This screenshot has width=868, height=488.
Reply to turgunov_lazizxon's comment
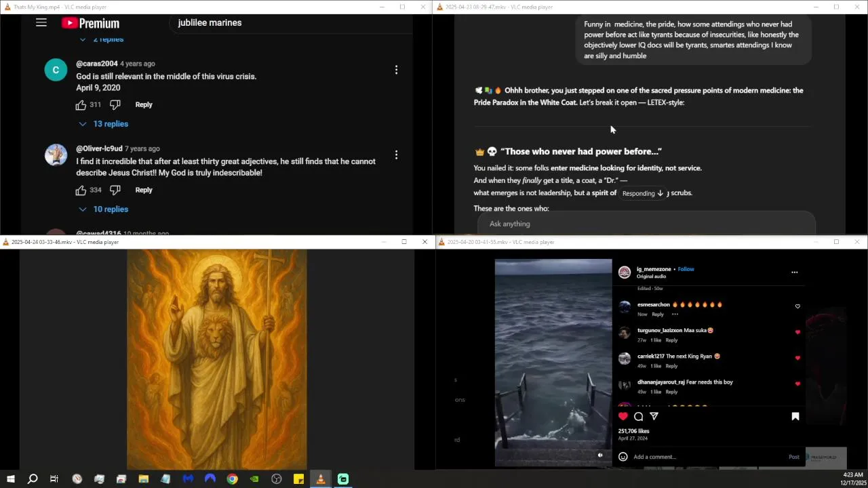click(671, 340)
